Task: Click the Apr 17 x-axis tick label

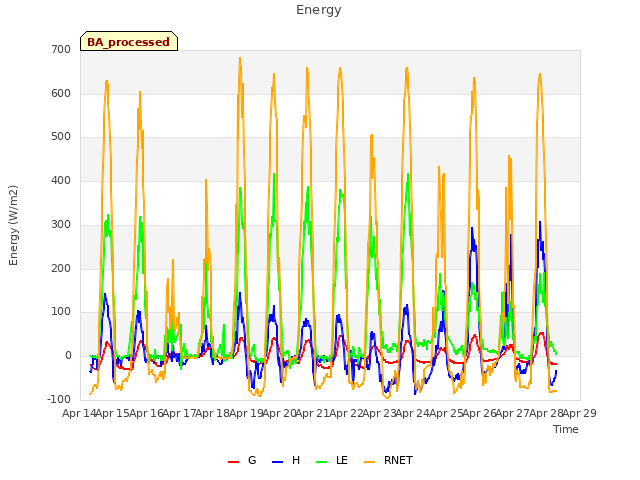Action: (179, 413)
